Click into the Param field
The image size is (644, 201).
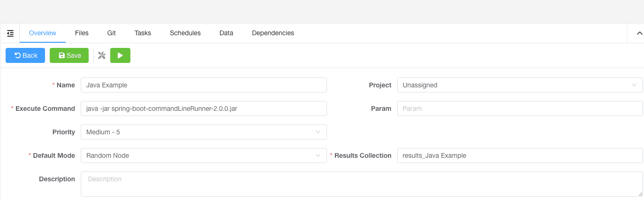click(x=520, y=108)
